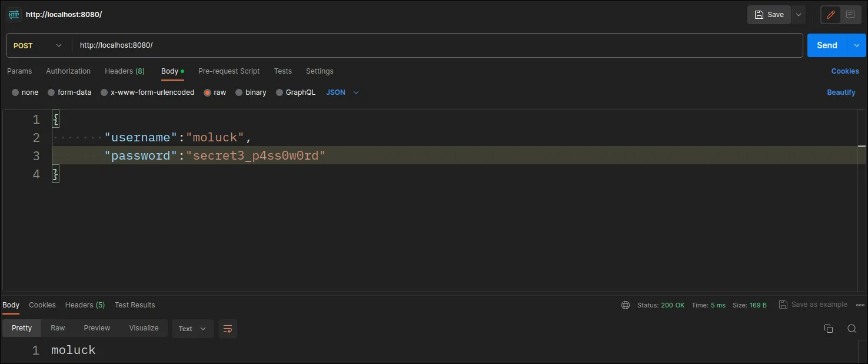Click the globe network icon

[626, 305]
